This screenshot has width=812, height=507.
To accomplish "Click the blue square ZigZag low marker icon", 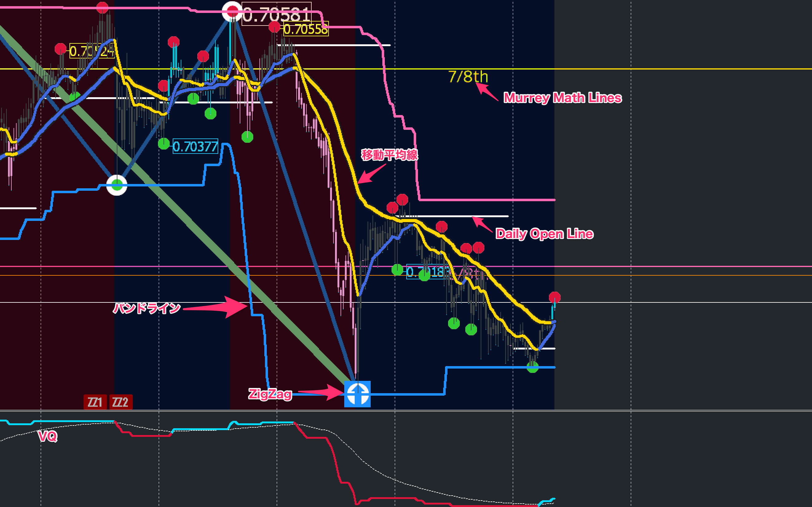I will (357, 394).
